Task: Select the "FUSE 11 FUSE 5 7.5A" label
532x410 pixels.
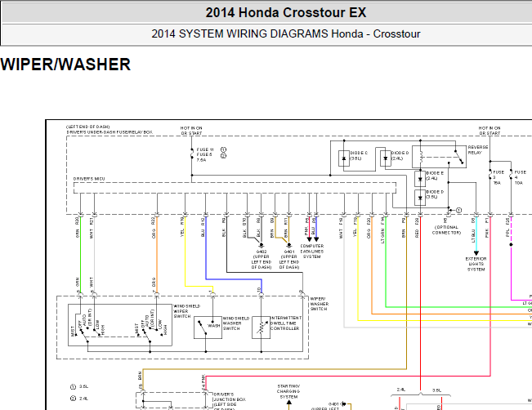Action: (x=205, y=154)
